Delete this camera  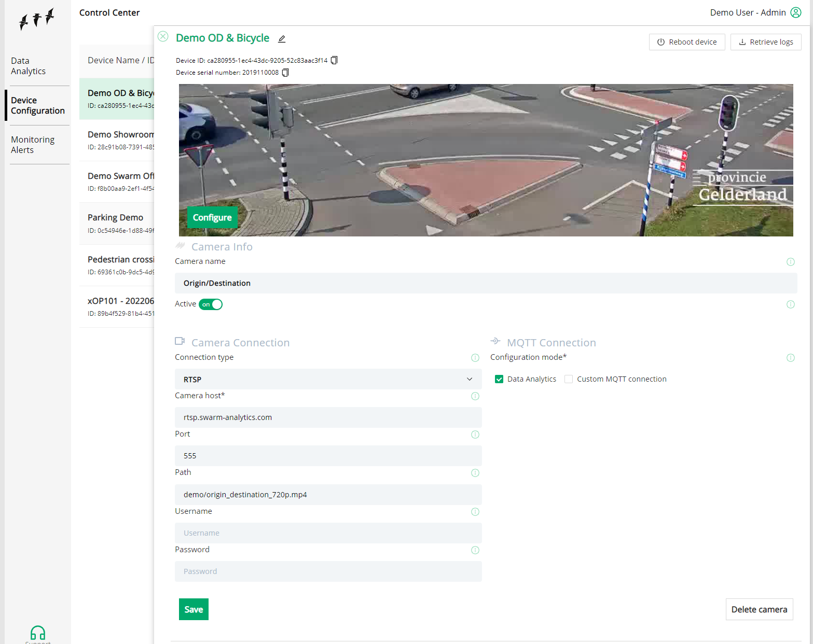pyautogui.click(x=759, y=609)
